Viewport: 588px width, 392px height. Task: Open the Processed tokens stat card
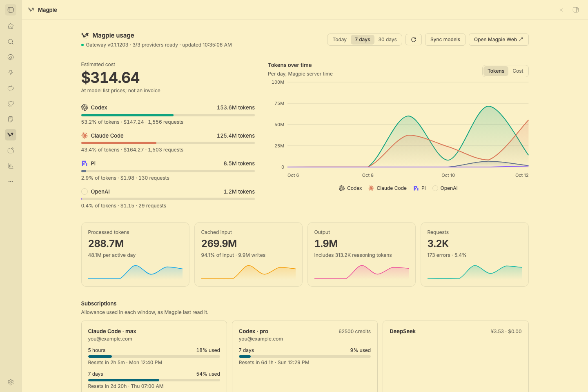[135, 254]
